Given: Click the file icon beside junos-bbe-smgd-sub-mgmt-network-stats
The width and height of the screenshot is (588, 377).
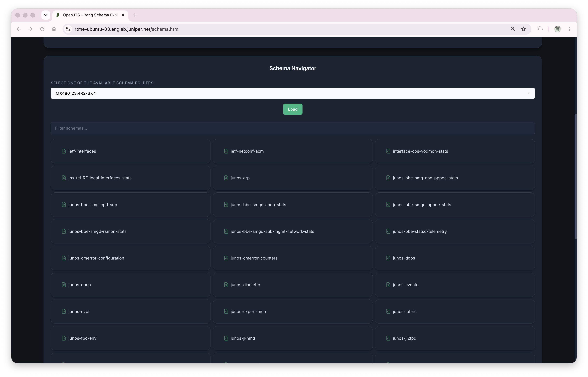Looking at the screenshot, I should tap(226, 231).
